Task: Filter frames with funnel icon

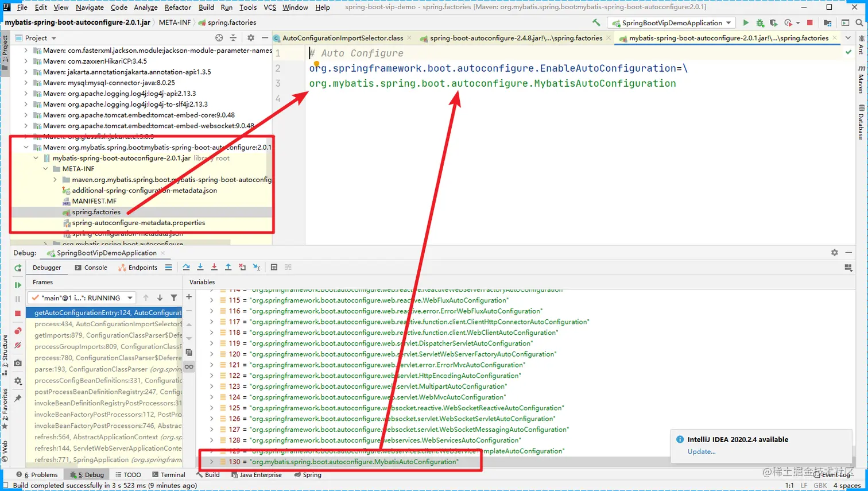Action: coord(174,298)
